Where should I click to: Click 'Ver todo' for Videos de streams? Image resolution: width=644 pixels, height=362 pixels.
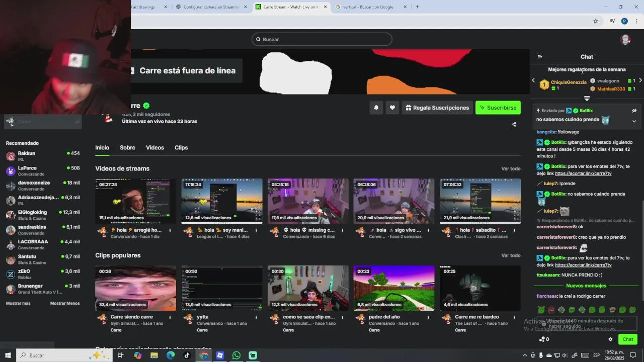511,169
